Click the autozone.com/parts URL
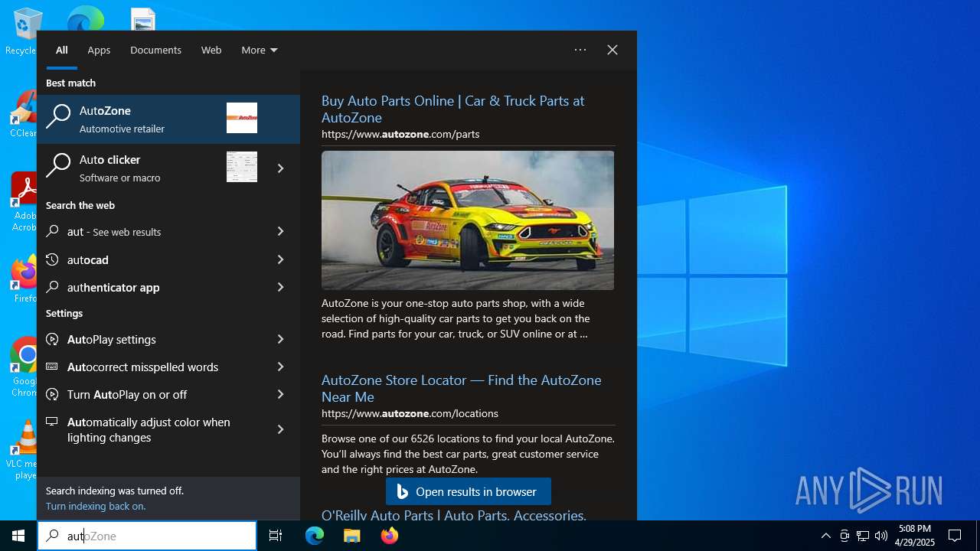 pos(400,134)
